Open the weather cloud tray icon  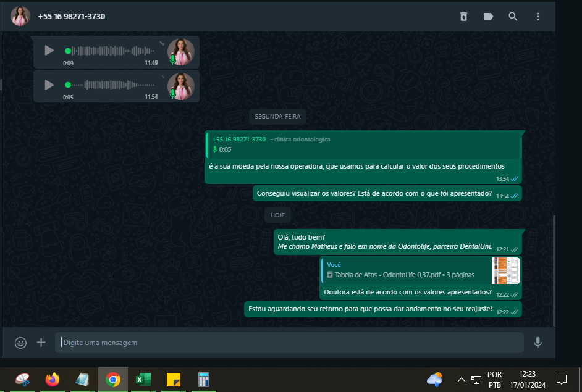click(434, 380)
